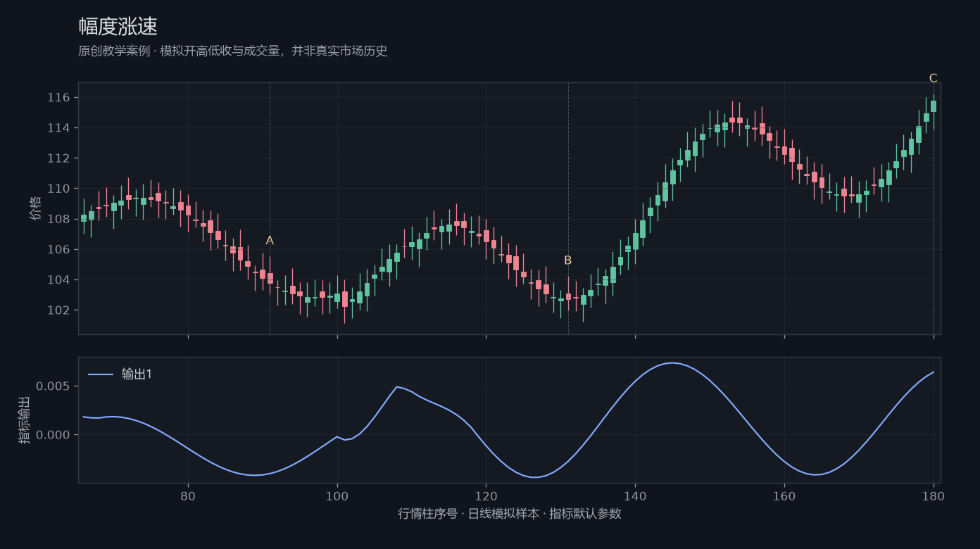Screen dimensions: 980x549
Task: Select the indicator tick label 0.005
Action: [54, 386]
